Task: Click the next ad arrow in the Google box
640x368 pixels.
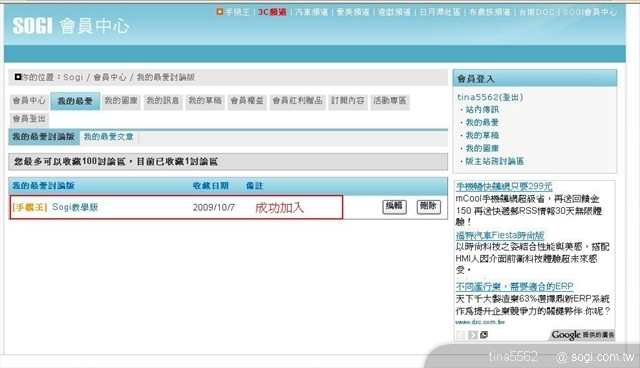Action: [473, 335]
